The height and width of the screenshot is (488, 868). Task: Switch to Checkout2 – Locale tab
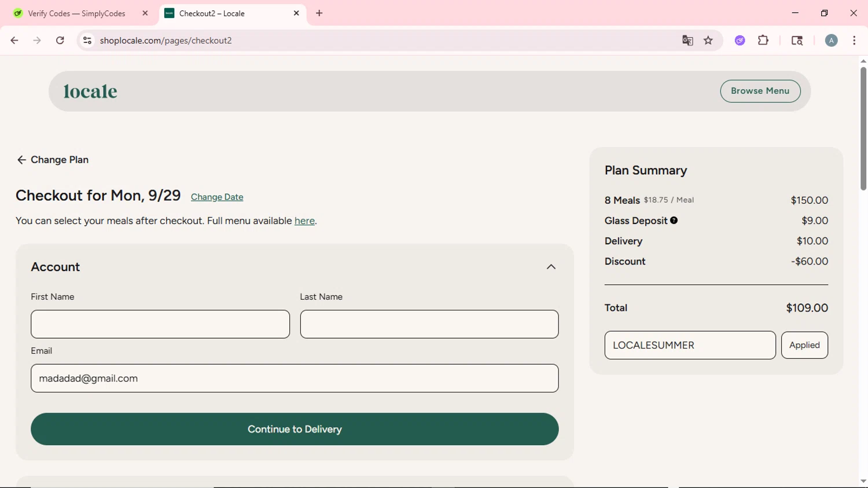click(233, 13)
